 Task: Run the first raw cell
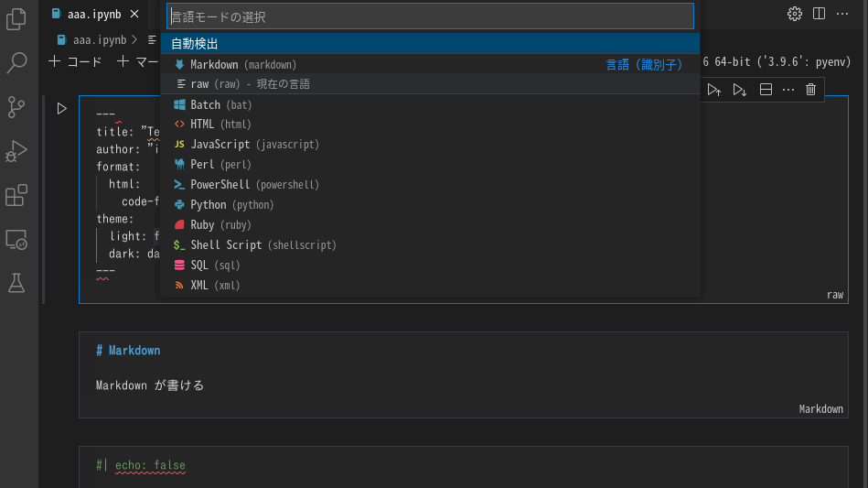(61, 109)
